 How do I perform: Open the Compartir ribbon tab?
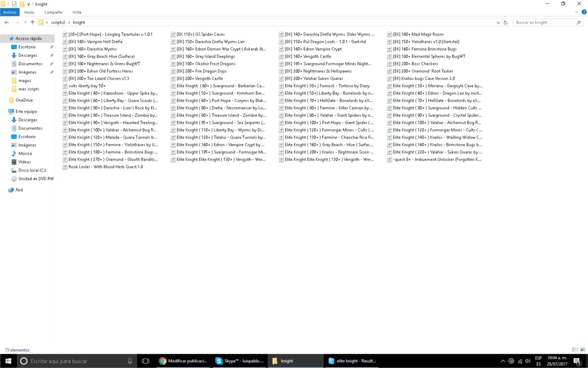click(53, 12)
